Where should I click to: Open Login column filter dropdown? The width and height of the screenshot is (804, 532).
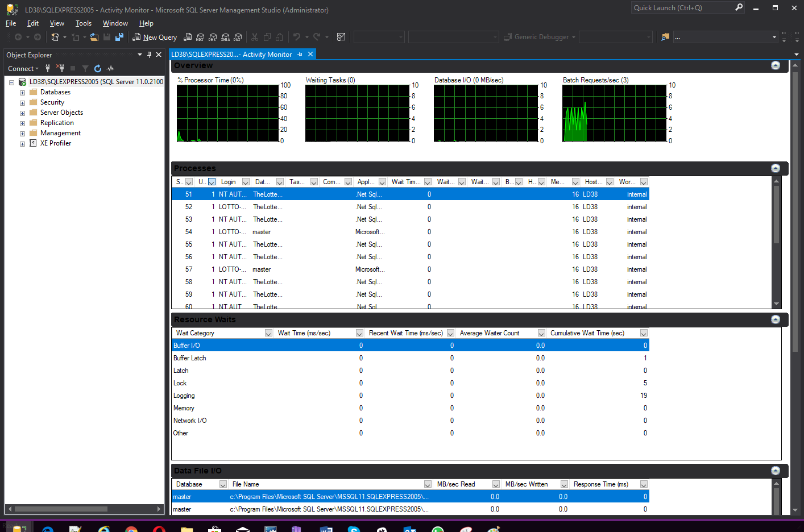246,182
